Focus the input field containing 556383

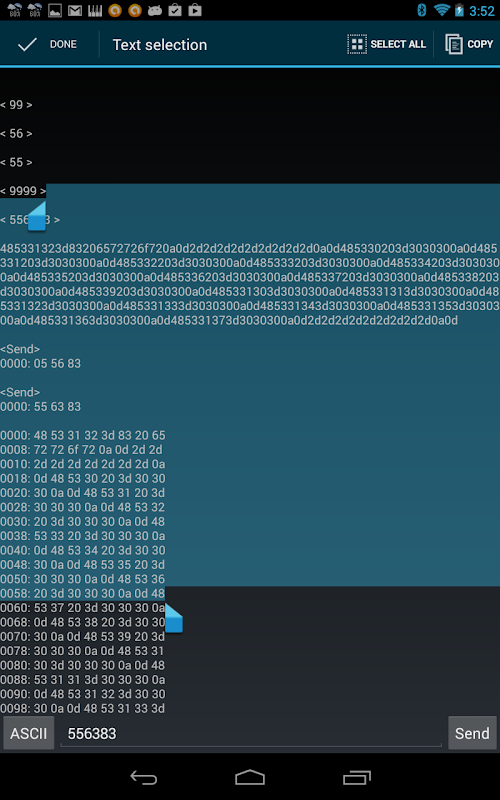(251, 734)
